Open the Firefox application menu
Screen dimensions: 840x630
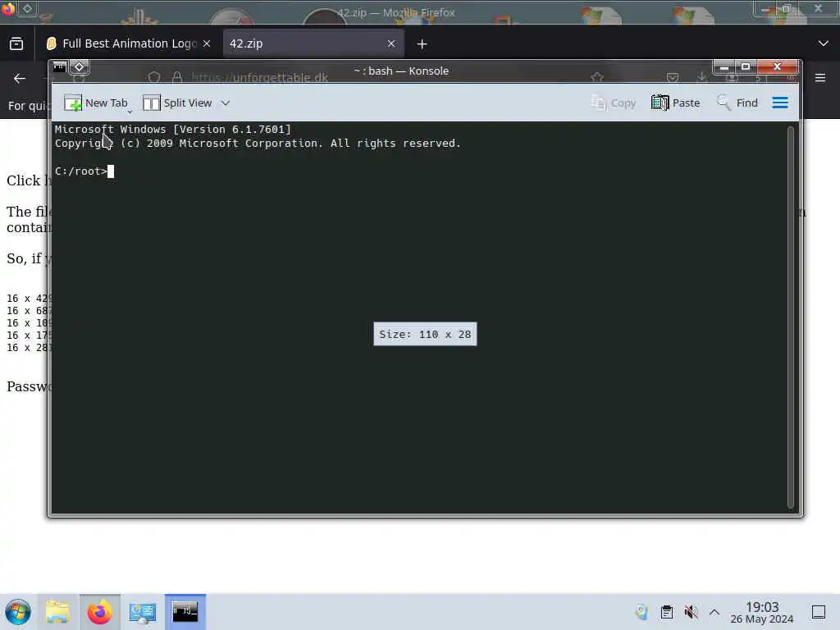(x=820, y=78)
